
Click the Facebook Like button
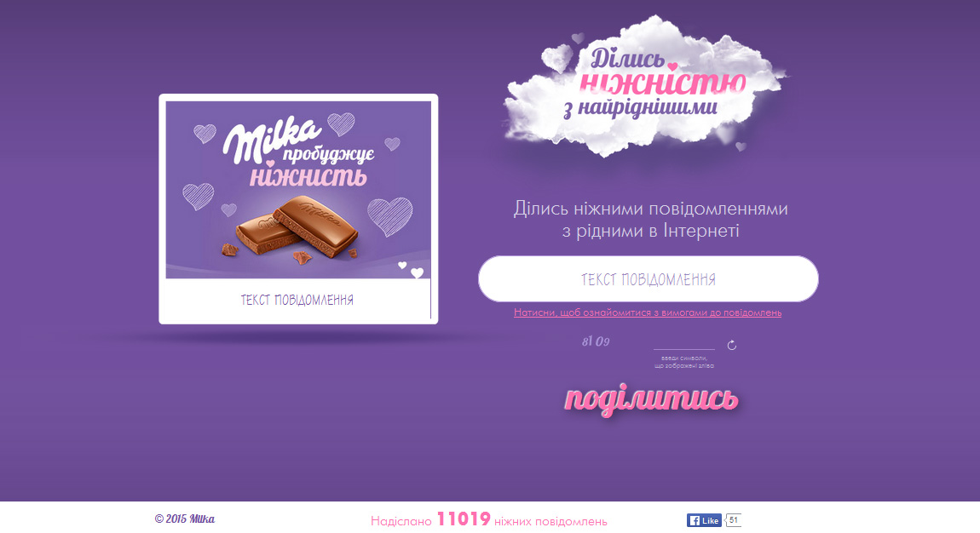(705, 520)
